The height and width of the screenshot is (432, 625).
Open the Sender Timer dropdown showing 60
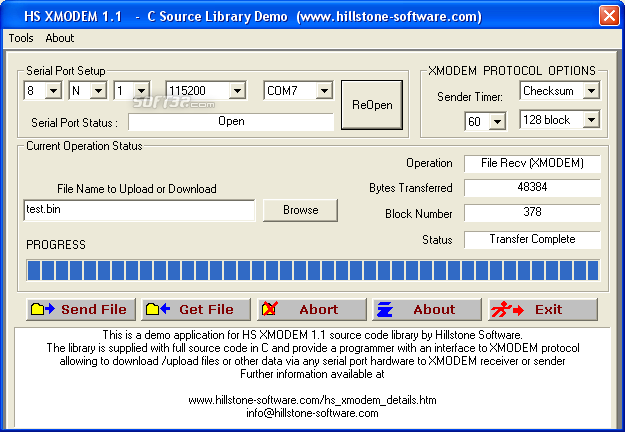(497, 121)
